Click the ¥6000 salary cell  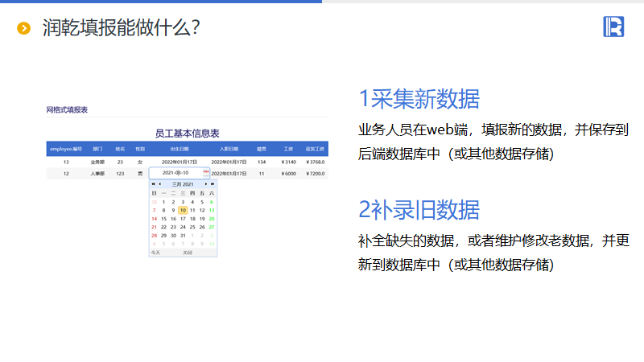tap(289, 174)
